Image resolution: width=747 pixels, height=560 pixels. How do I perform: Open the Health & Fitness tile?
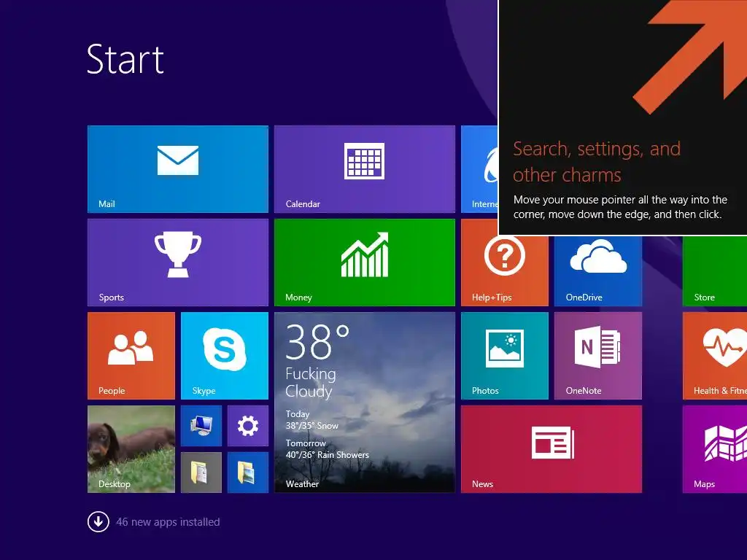coord(715,356)
